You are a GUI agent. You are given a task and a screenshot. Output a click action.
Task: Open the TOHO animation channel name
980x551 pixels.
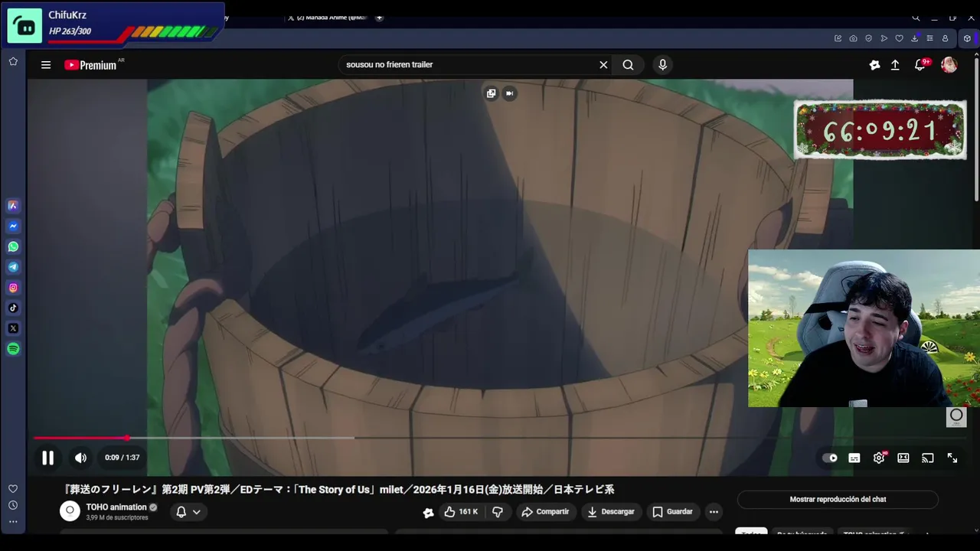[116, 507]
